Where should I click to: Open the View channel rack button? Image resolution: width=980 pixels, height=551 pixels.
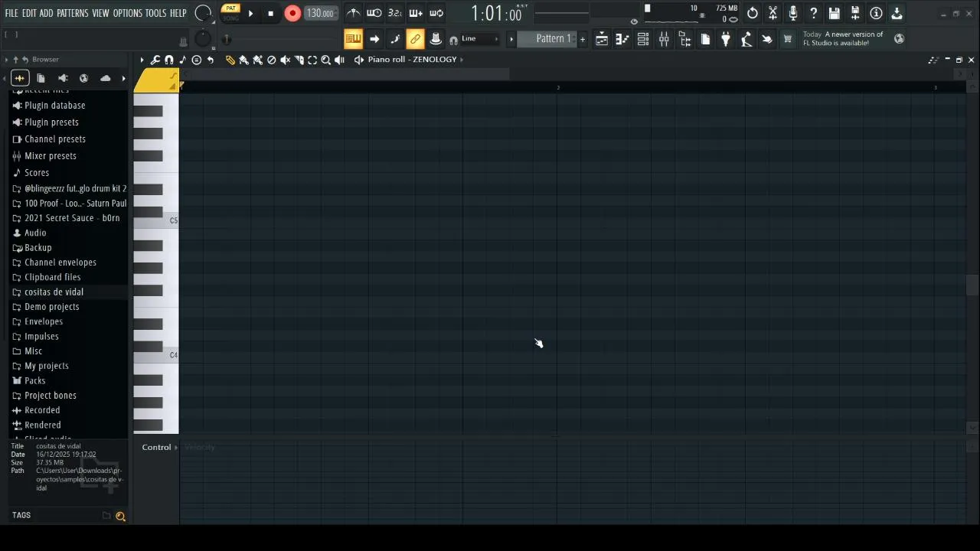pyautogui.click(x=643, y=39)
